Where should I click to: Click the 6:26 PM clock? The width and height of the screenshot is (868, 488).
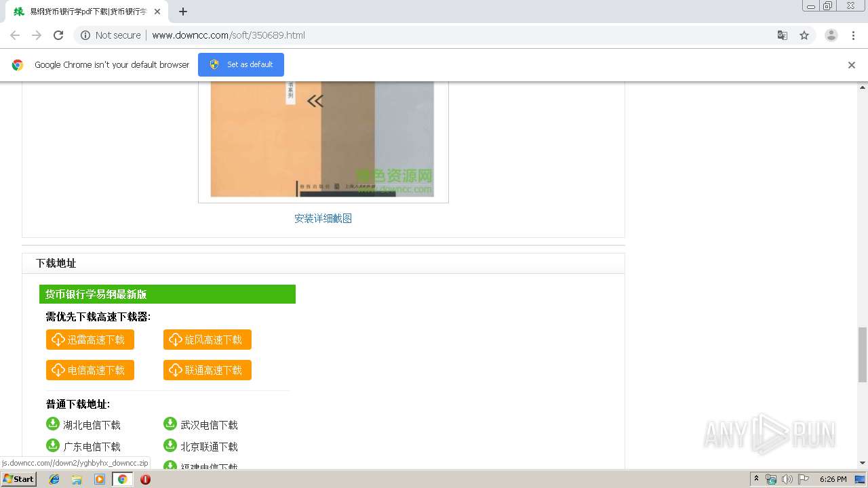click(833, 479)
